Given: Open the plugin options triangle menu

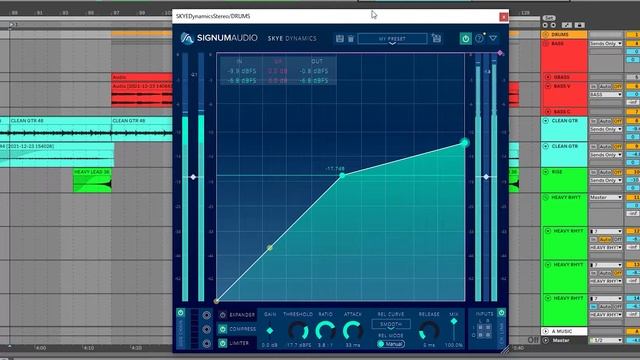Looking at the screenshot, I should tap(493, 38).
